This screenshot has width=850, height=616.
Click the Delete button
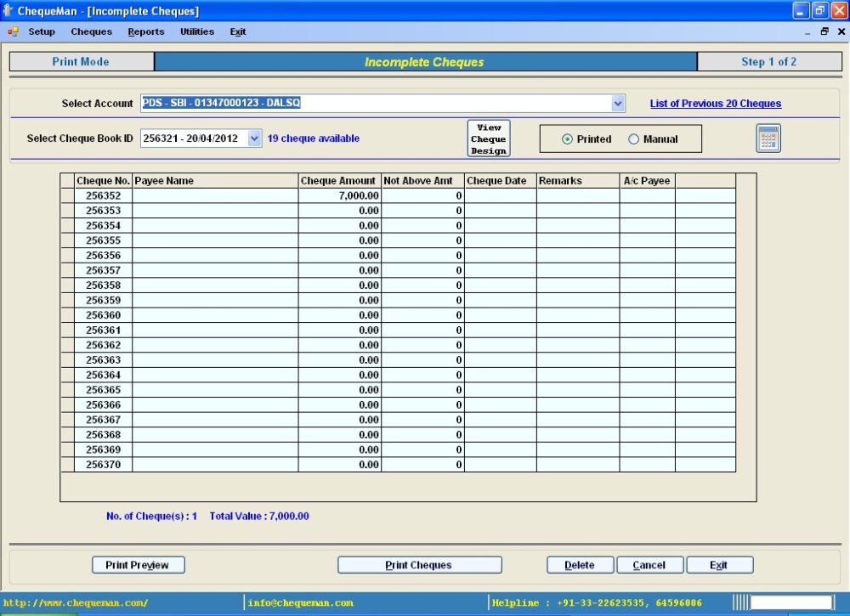[x=580, y=564]
